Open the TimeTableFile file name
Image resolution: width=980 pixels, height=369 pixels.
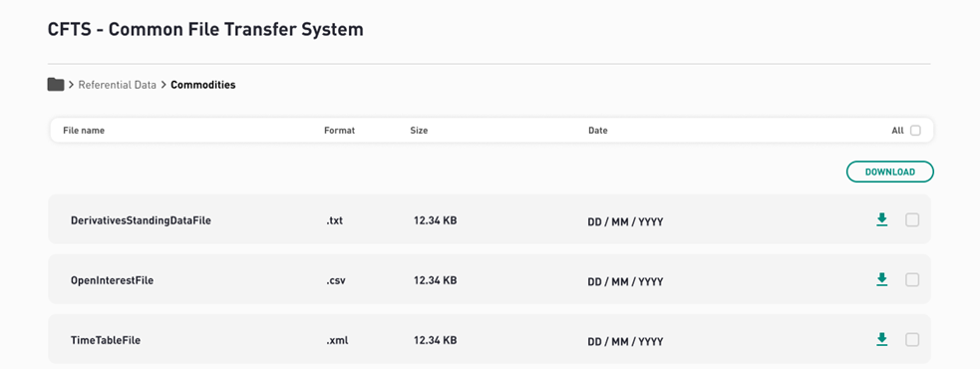106,341
